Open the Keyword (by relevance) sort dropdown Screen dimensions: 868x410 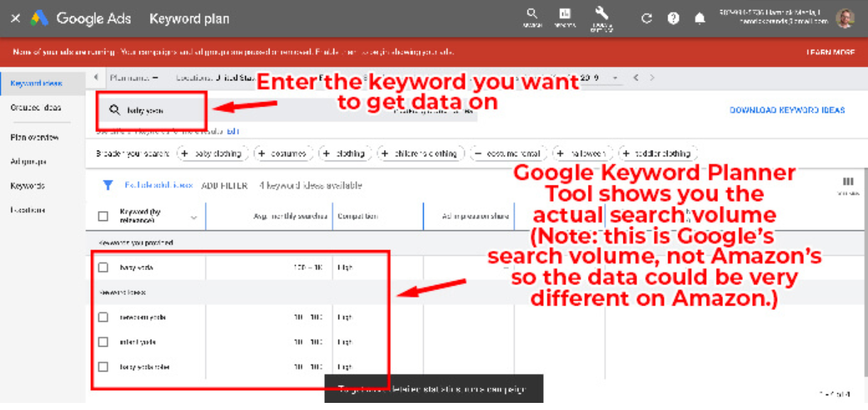[x=194, y=217]
